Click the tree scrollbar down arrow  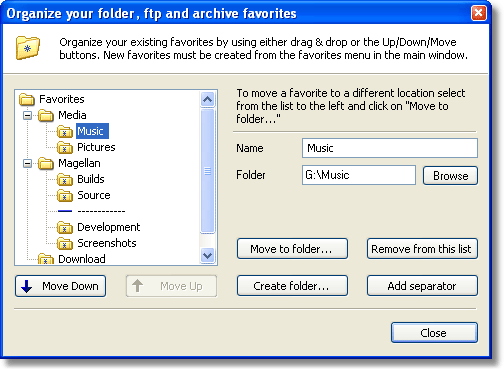[208, 256]
